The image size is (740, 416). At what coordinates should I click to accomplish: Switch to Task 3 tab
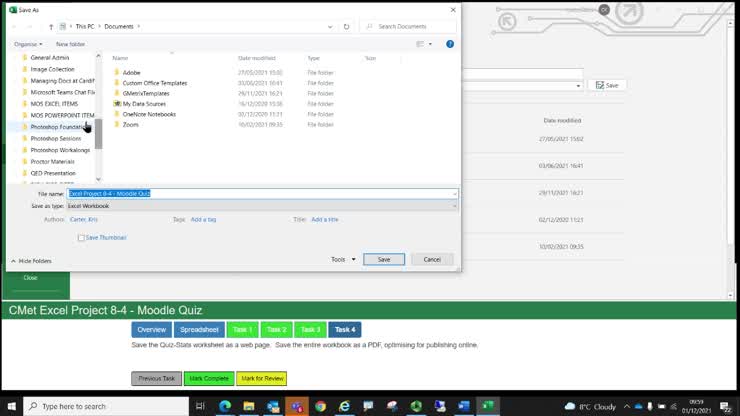pos(310,330)
